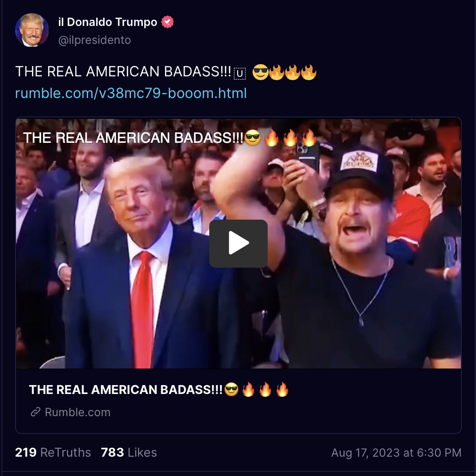Click the @ilpresidento handle
This screenshot has height=476, width=476.
(x=94, y=40)
